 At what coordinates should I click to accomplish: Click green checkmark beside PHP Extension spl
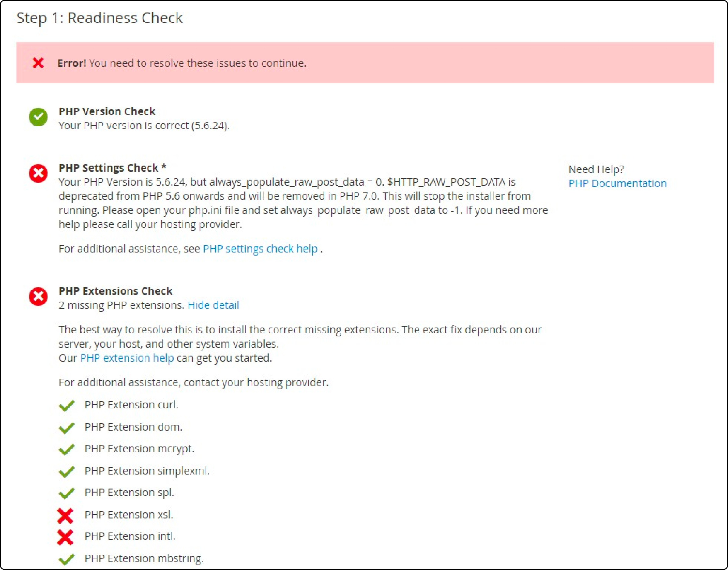point(66,493)
